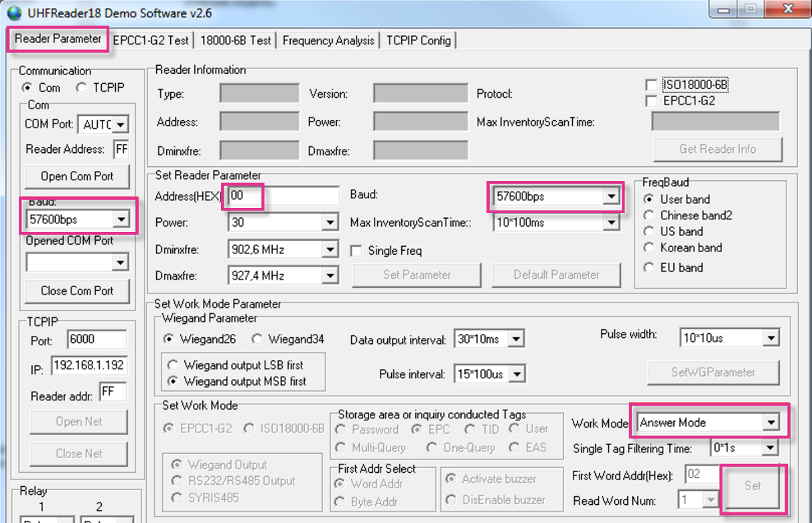This screenshot has width=812, height=523.
Task: Enable the ISO18000-6B protocol checkbox
Action: [651, 85]
